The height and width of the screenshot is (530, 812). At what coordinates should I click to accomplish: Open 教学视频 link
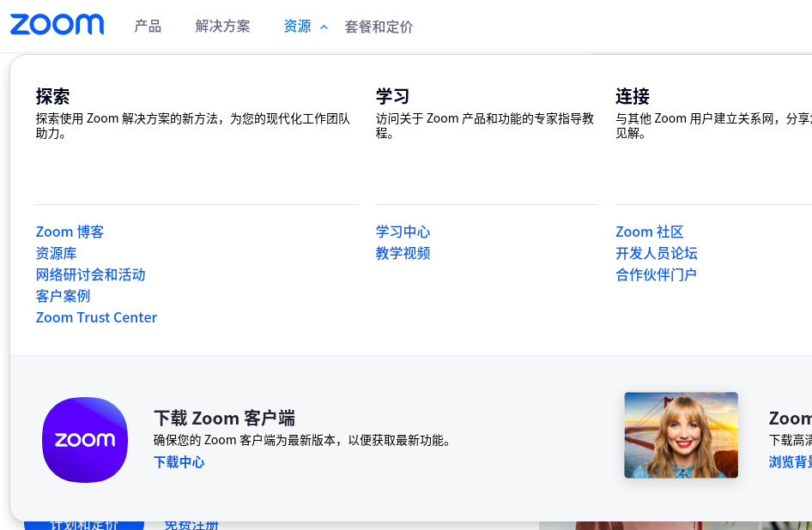pos(403,253)
